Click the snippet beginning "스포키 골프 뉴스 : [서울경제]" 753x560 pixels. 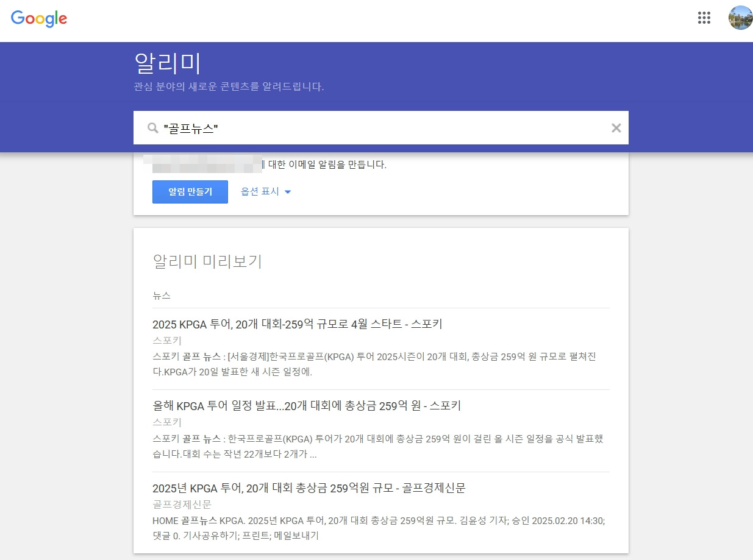point(374,364)
